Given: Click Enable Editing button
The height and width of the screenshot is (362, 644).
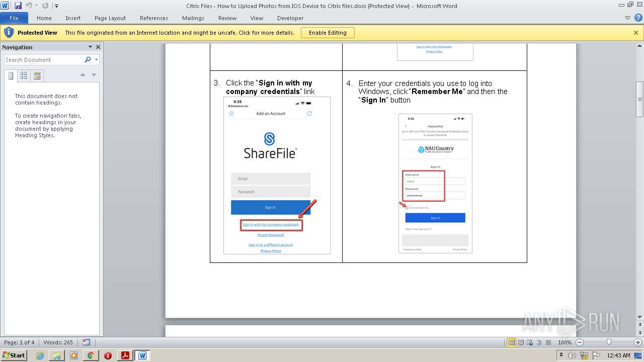Looking at the screenshot, I should pyautogui.click(x=328, y=33).
